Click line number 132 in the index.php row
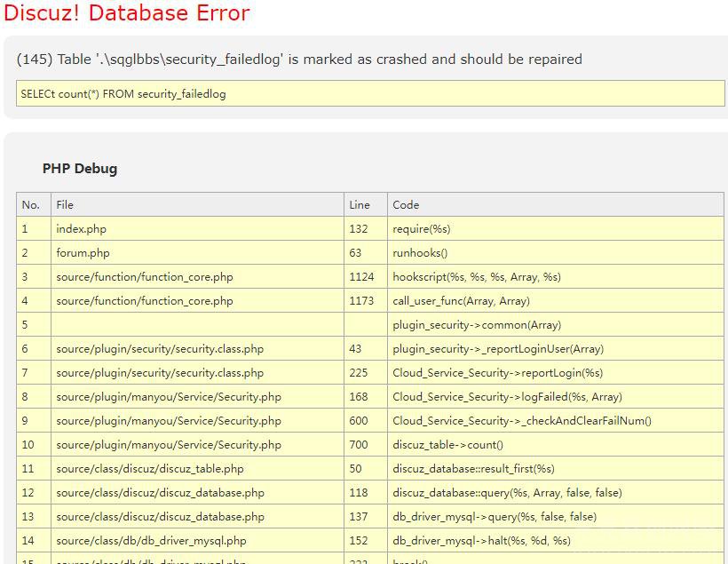 tap(359, 229)
